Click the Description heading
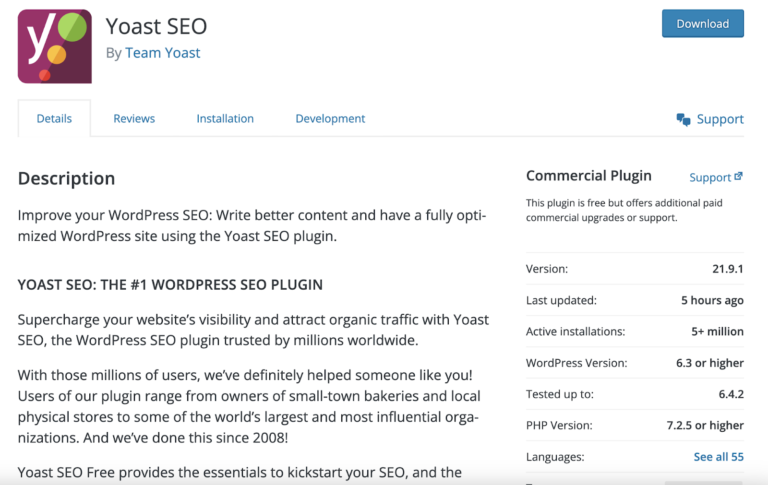The image size is (768, 485). 66,178
